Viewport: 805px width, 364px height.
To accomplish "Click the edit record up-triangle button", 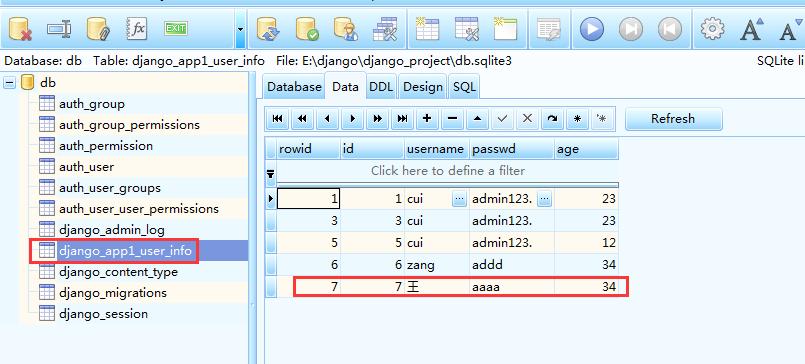I will point(477,119).
